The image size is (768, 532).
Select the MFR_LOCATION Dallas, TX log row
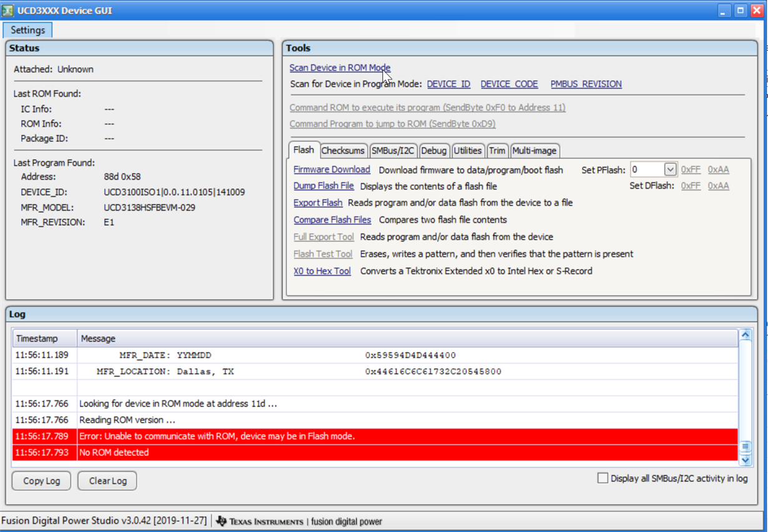tap(375, 372)
